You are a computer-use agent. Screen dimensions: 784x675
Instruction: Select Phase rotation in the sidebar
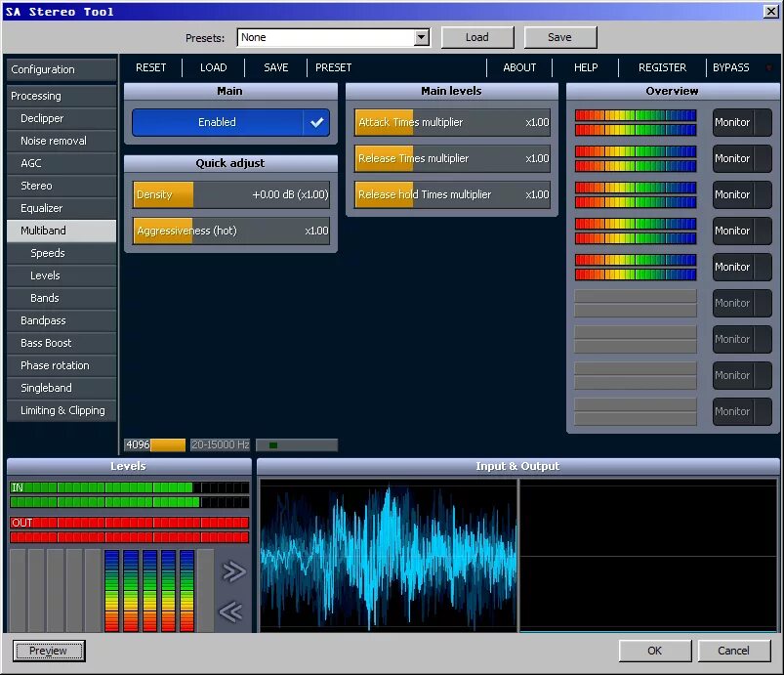click(x=62, y=365)
